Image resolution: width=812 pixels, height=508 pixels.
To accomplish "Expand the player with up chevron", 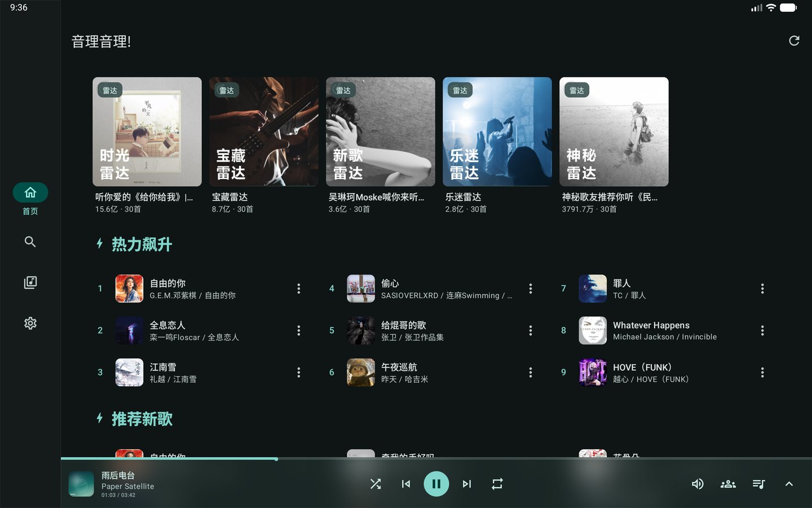I will [x=789, y=484].
